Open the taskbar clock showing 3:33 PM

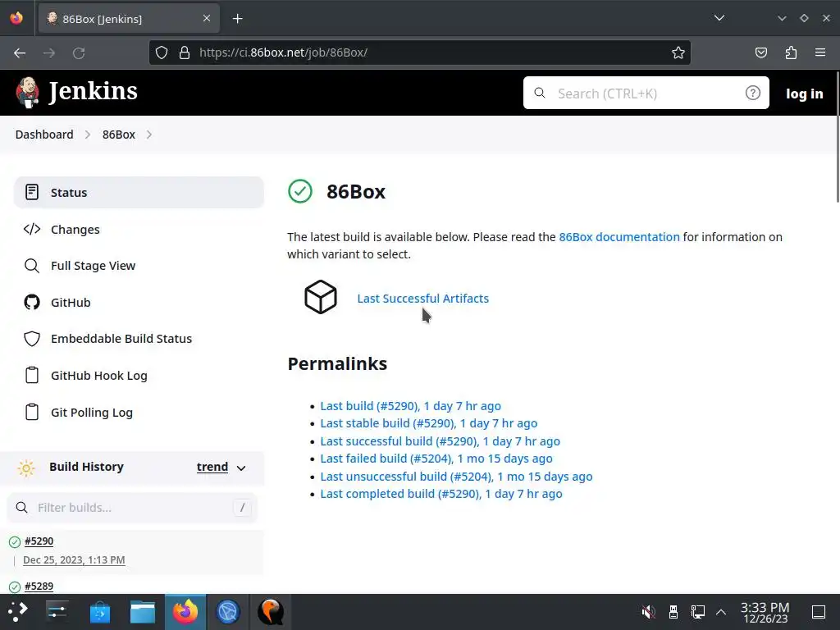coord(765,612)
